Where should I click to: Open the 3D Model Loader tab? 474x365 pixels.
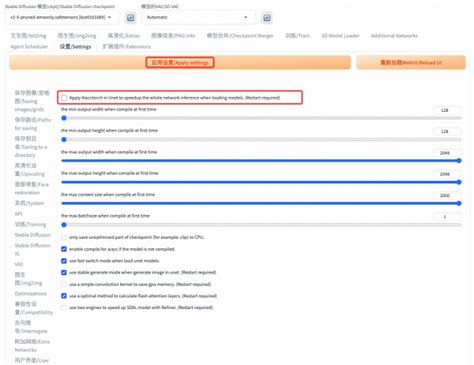(340, 36)
